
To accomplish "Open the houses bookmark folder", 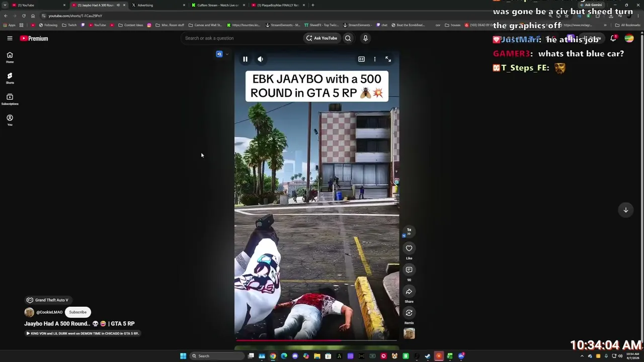I will pos(453,25).
